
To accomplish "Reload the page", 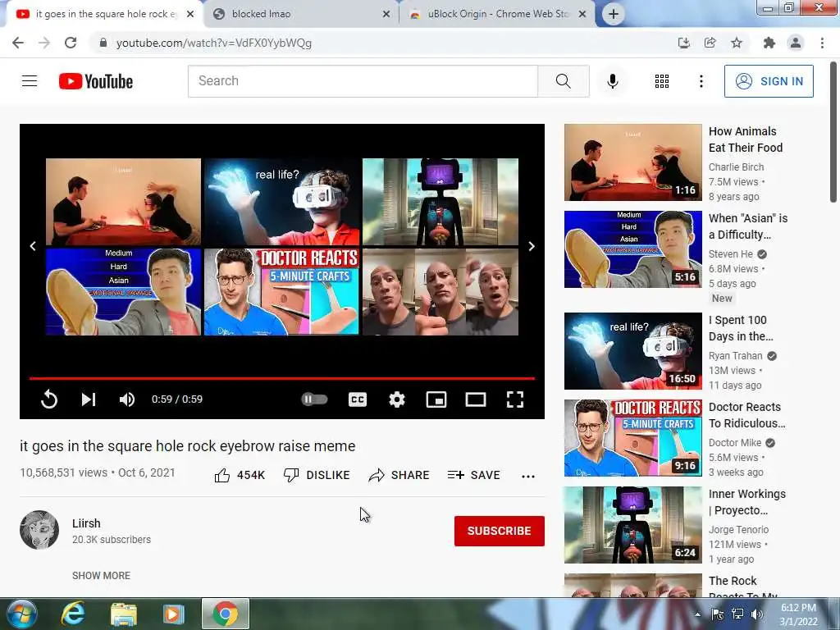I will [x=71, y=43].
